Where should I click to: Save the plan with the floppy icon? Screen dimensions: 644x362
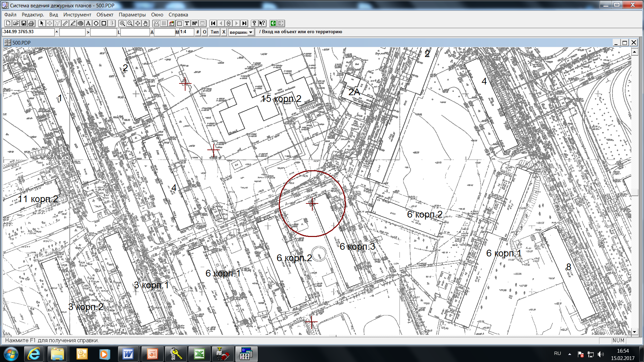click(23, 23)
